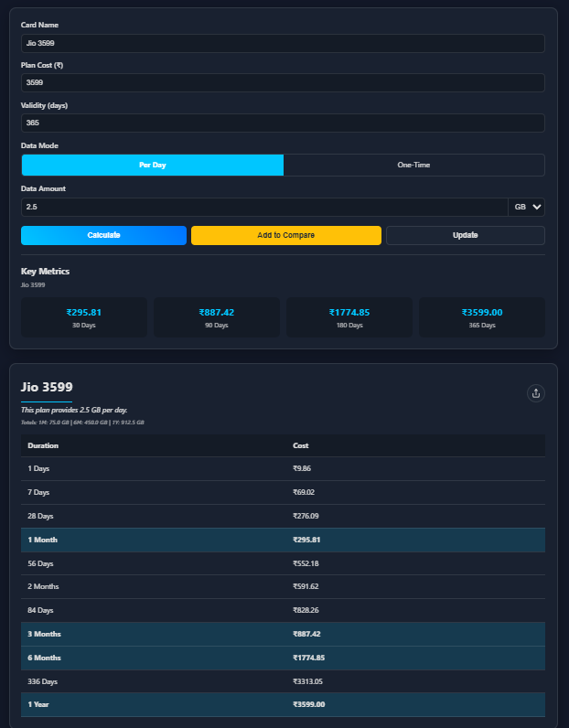
Task: Click the 1 Days row label
Action: pos(38,468)
